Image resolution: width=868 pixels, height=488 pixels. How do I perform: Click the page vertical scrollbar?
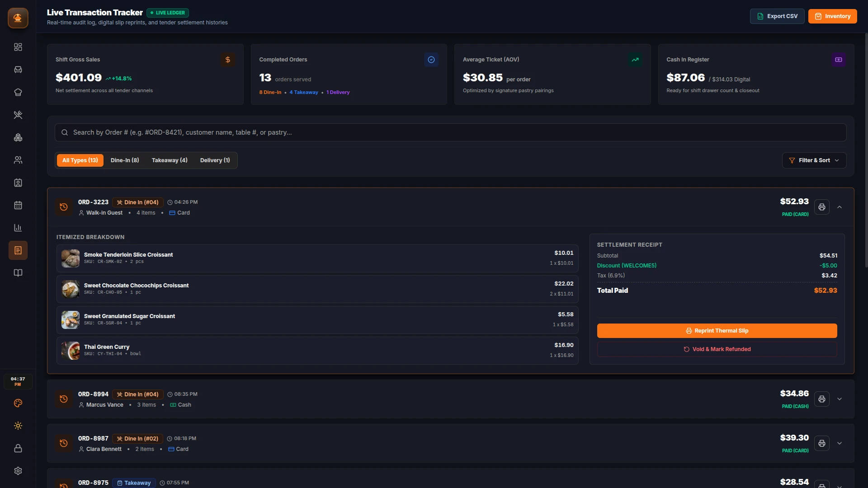point(866,149)
